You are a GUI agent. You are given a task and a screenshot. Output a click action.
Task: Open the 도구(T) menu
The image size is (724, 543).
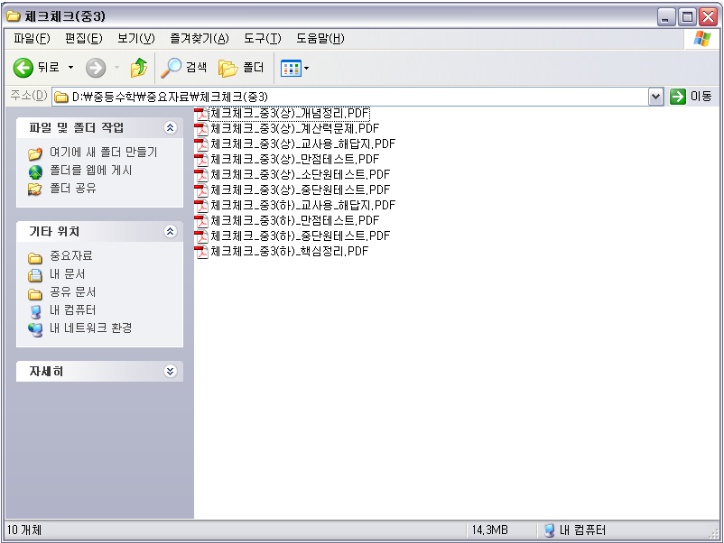(x=262, y=38)
